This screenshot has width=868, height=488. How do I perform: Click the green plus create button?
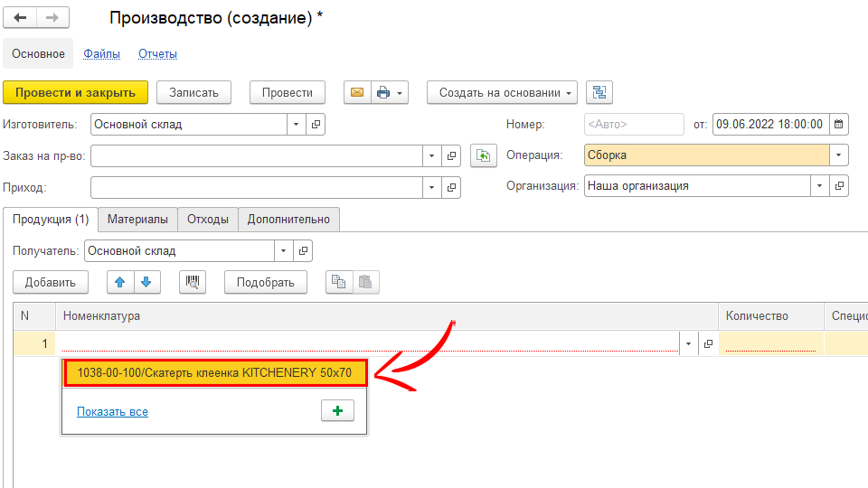(337, 411)
